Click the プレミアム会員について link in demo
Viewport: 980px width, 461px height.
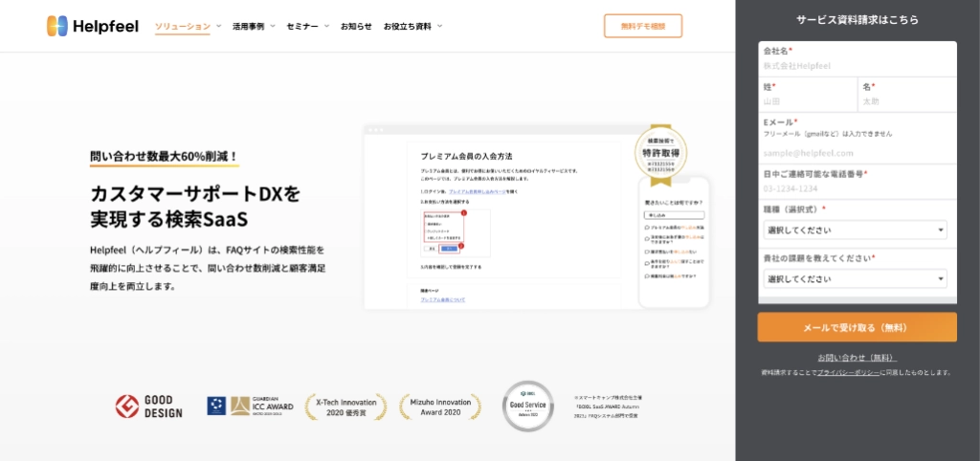(x=442, y=299)
